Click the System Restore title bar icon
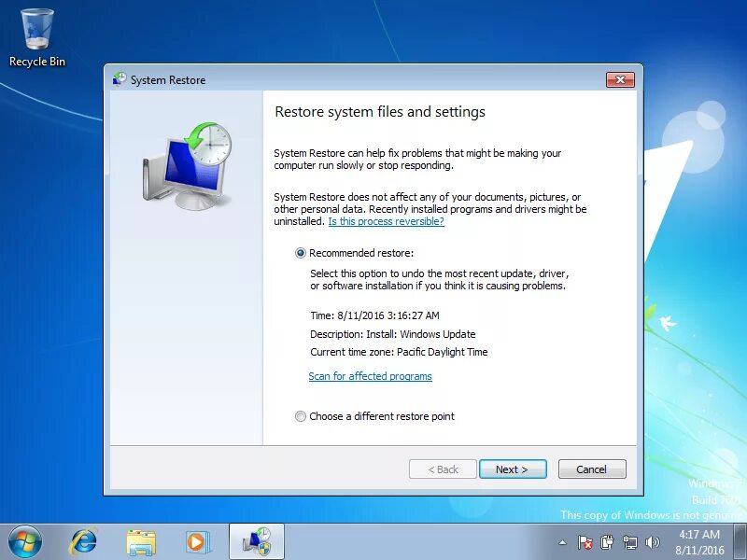747x560 pixels. click(120, 79)
